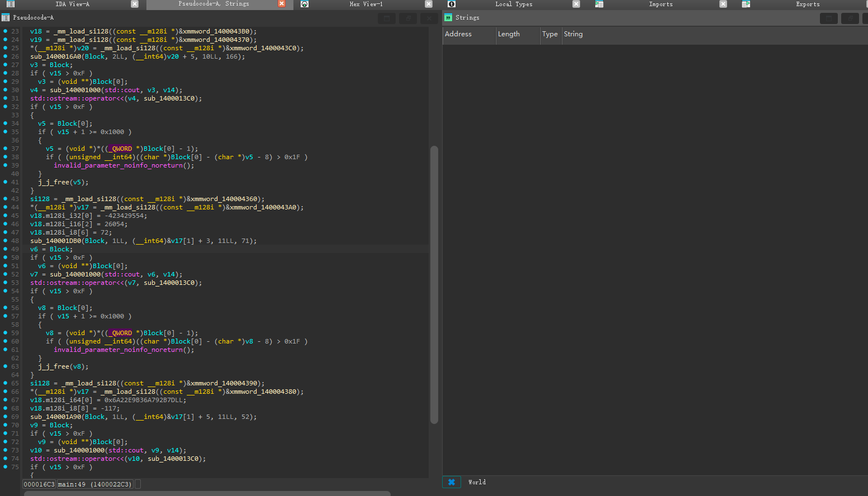
Task: Click xmmword_140004360 on line 43
Action: click(224, 199)
